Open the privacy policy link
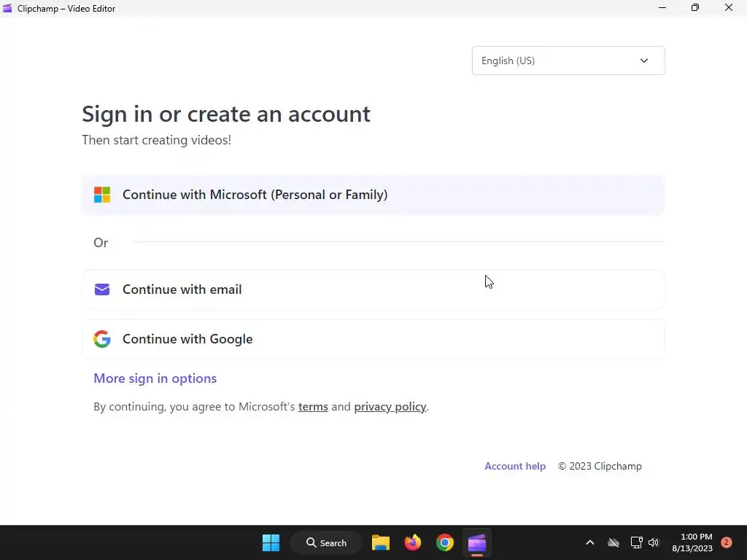 coord(390,407)
